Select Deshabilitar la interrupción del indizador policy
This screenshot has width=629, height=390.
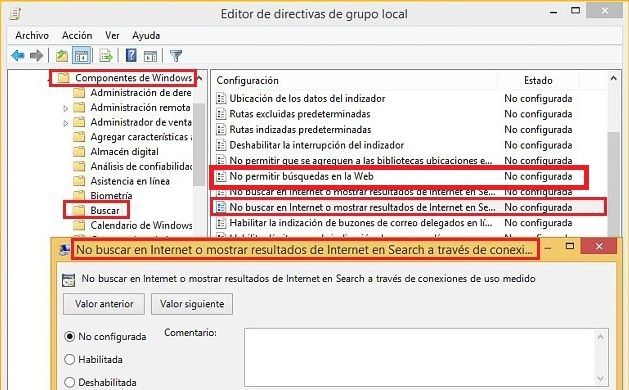(317, 145)
